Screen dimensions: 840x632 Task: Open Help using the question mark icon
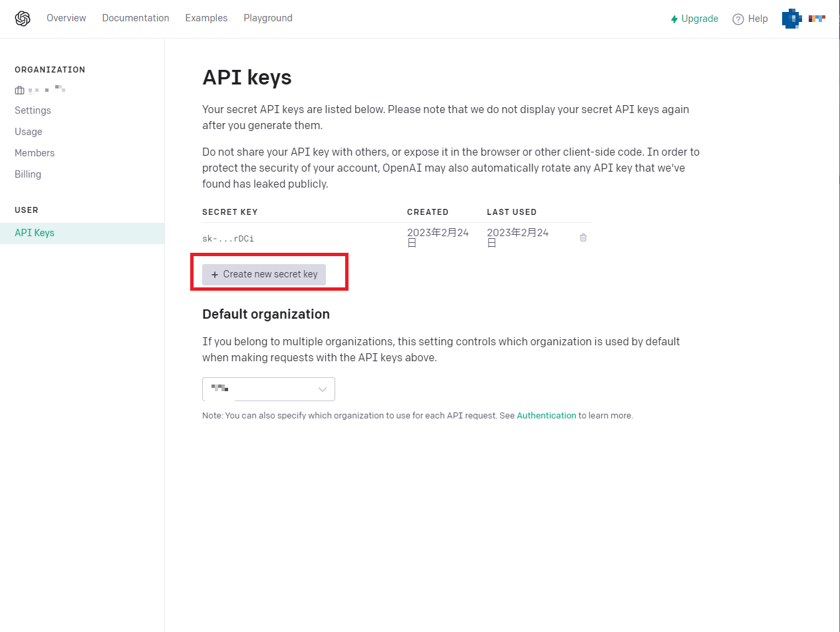738,19
